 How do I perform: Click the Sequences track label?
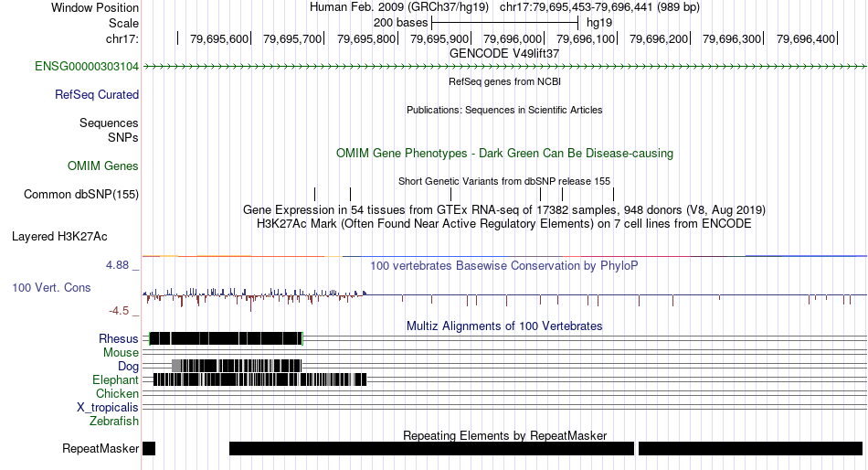coord(109,123)
